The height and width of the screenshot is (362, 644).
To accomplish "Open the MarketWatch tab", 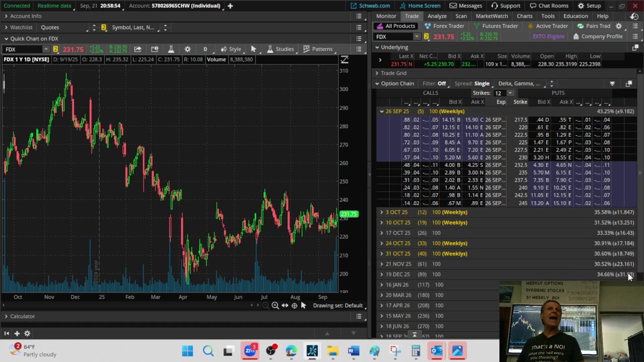I will coord(492,16).
